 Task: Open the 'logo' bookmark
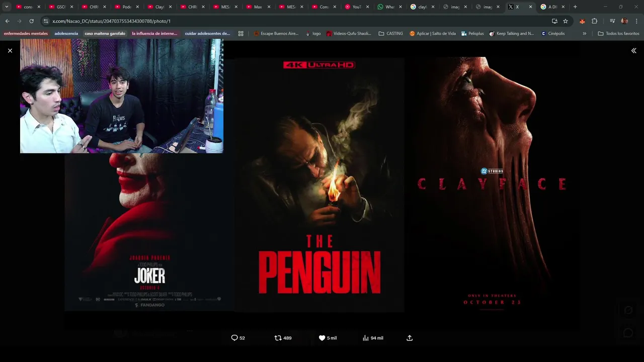tap(313, 34)
